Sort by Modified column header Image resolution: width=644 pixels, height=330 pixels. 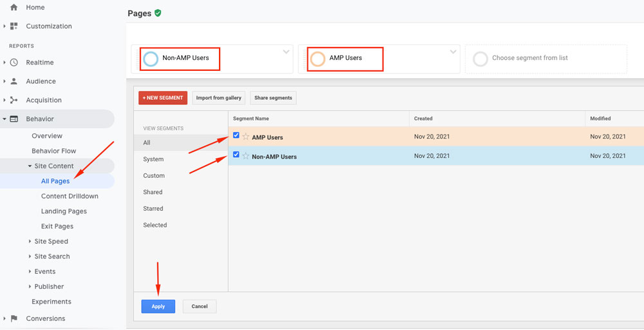(600, 119)
